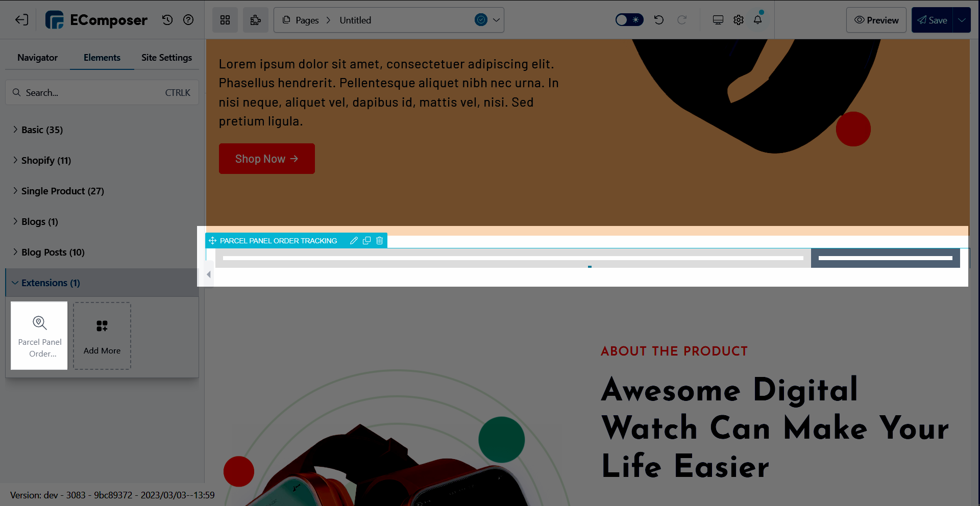Image resolution: width=980 pixels, height=506 pixels.
Task: Click the redo icon
Action: 682,20
